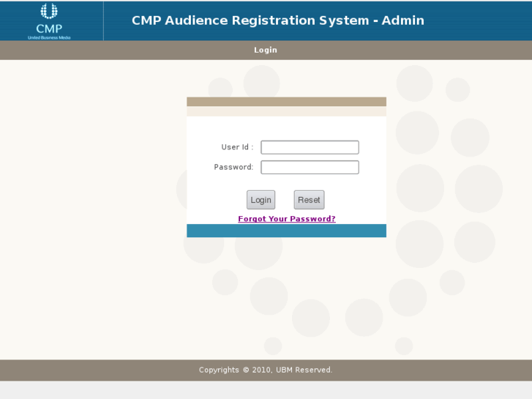This screenshot has height=399, width=532.
Task: Focus the Password text field
Action: point(310,167)
